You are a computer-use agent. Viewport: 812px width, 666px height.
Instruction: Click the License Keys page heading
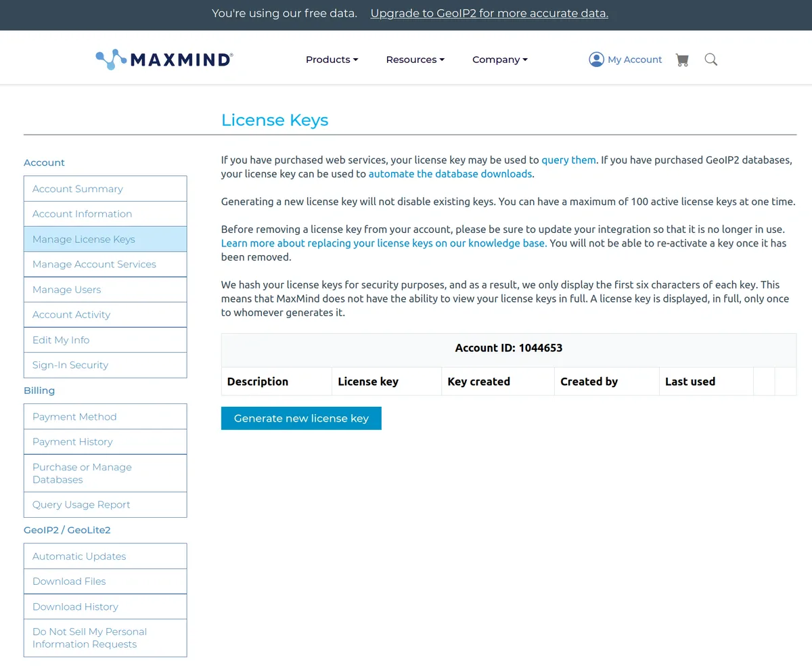[275, 120]
